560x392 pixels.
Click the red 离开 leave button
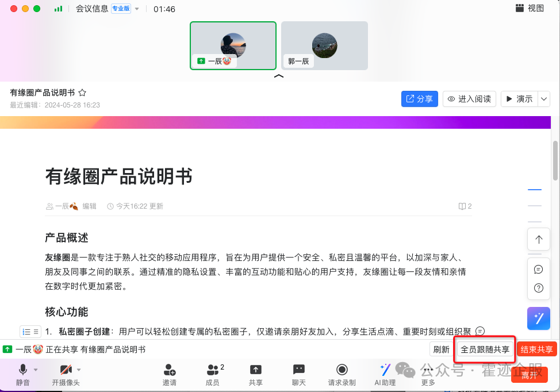coord(530,375)
